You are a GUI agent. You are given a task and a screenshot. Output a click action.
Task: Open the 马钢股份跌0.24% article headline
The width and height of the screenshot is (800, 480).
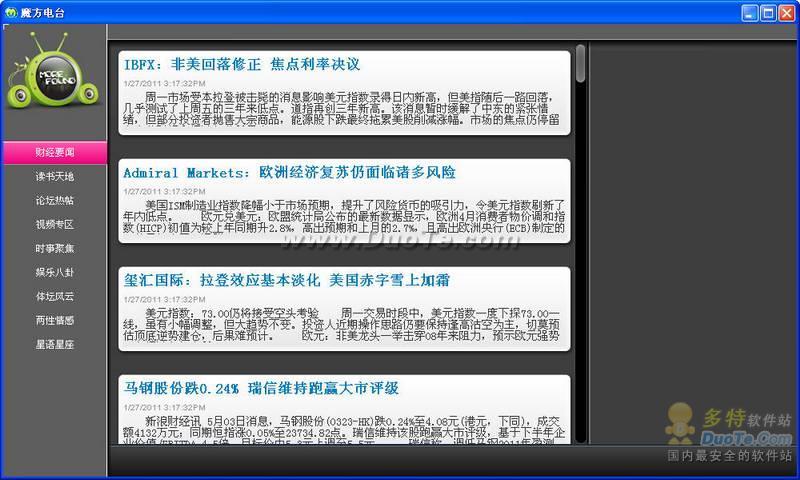coord(261,388)
